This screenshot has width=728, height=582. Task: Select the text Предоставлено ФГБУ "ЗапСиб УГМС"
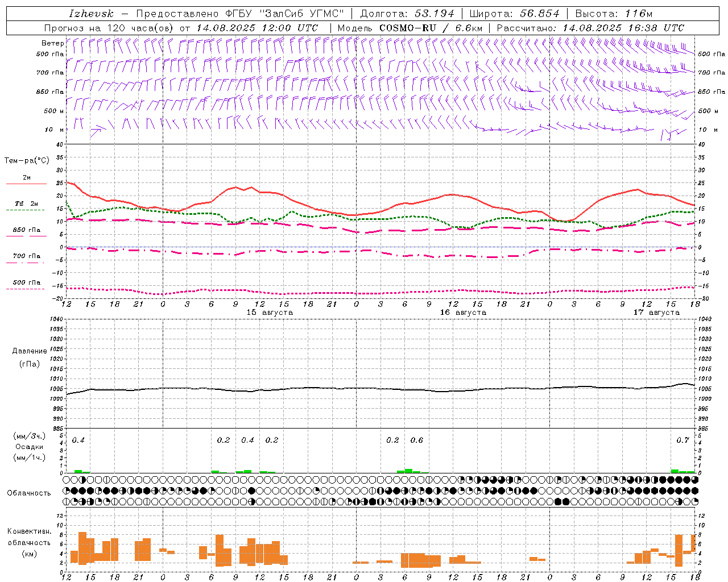(240, 14)
